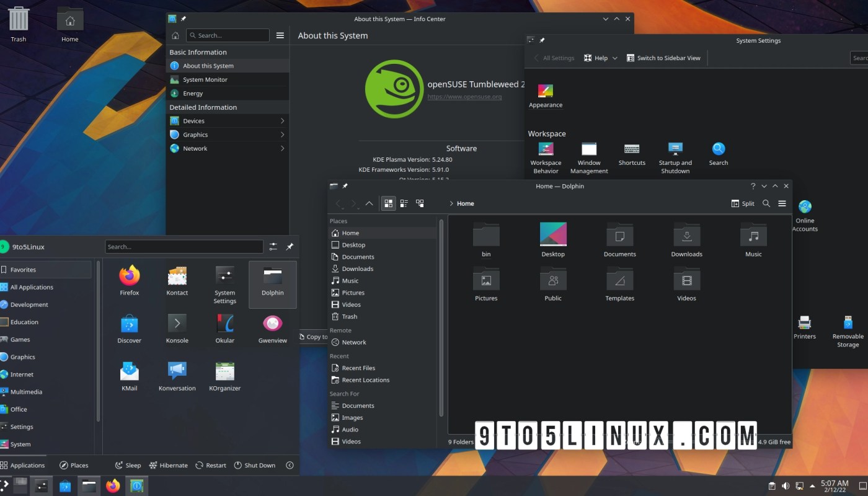Open KOrganizer calendar app
This screenshot has height=496, width=868.
[224, 376]
